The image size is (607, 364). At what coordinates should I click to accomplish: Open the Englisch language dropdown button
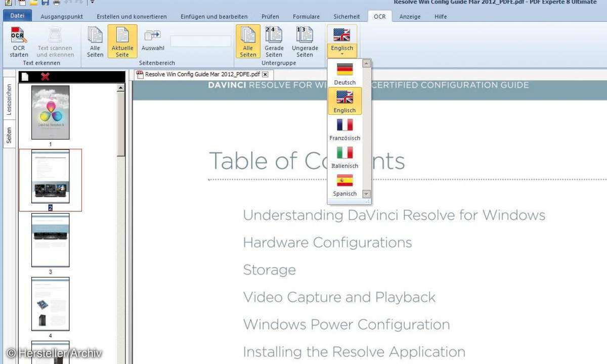342,42
